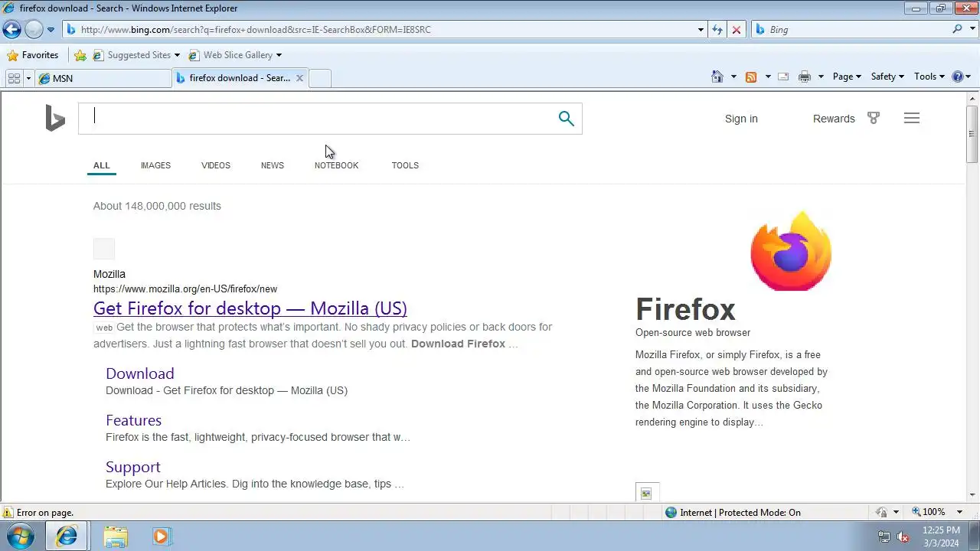Click the Bing logo
Screen dimensions: 980x551
tap(55, 119)
